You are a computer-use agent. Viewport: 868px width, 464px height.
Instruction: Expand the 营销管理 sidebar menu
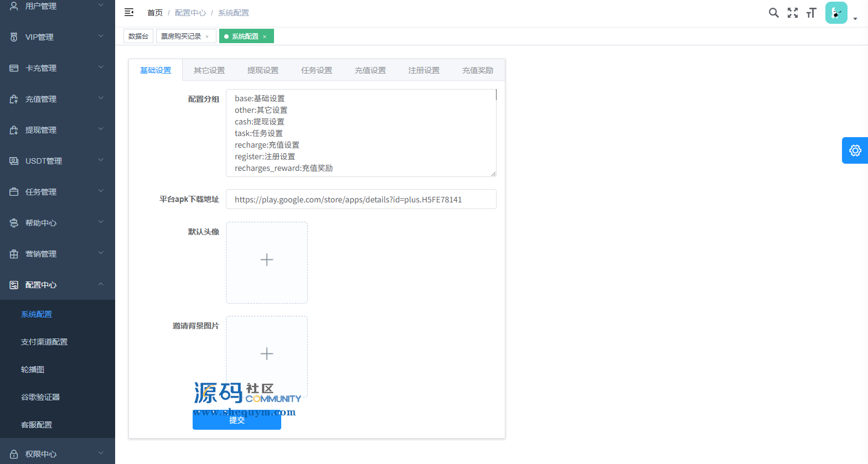coord(57,254)
